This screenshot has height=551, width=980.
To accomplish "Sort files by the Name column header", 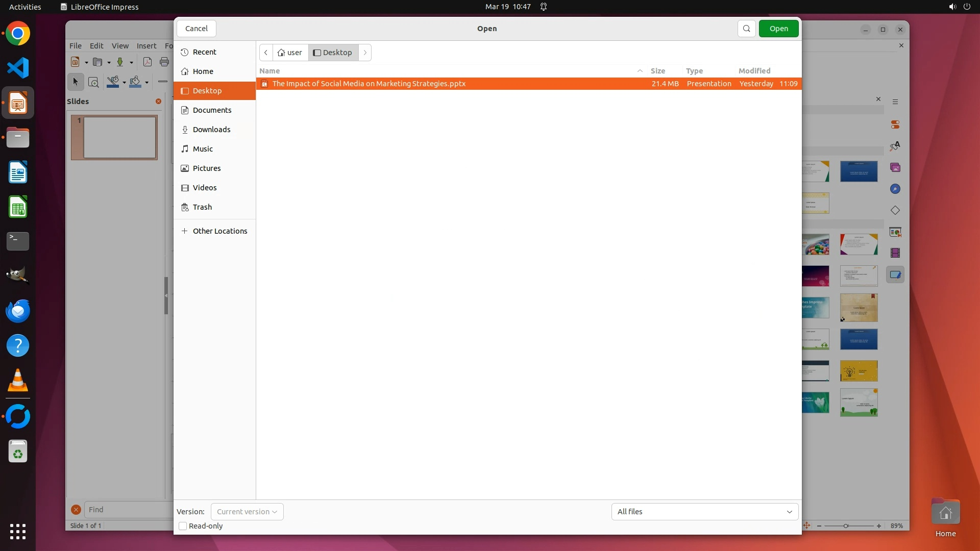I will tap(269, 71).
